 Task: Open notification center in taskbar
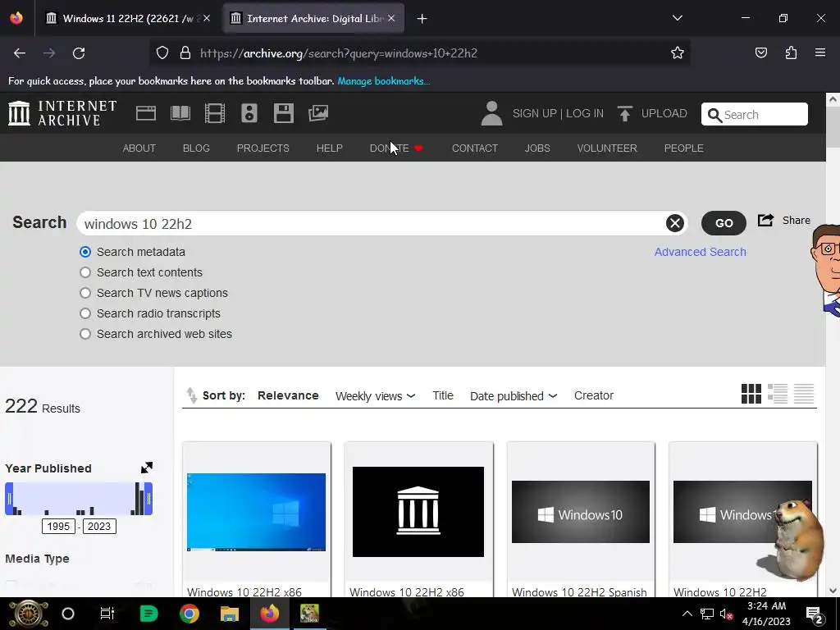pos(815,614)
